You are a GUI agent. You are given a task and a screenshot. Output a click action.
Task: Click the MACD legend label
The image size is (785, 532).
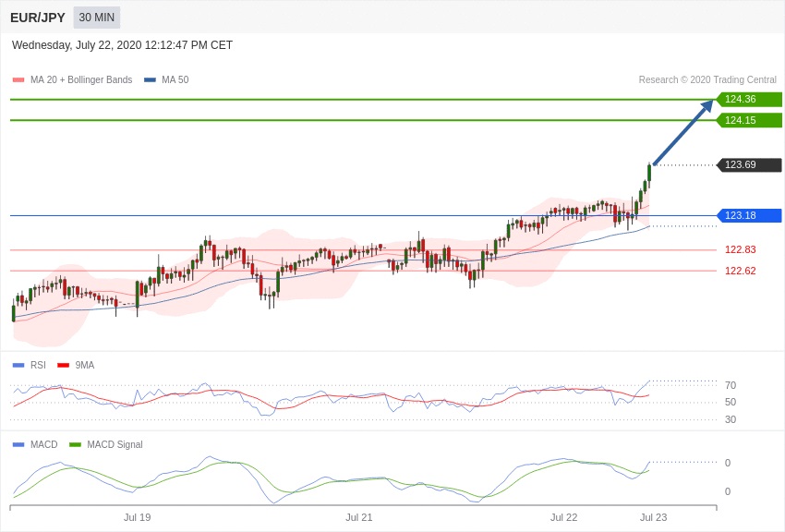43,444
